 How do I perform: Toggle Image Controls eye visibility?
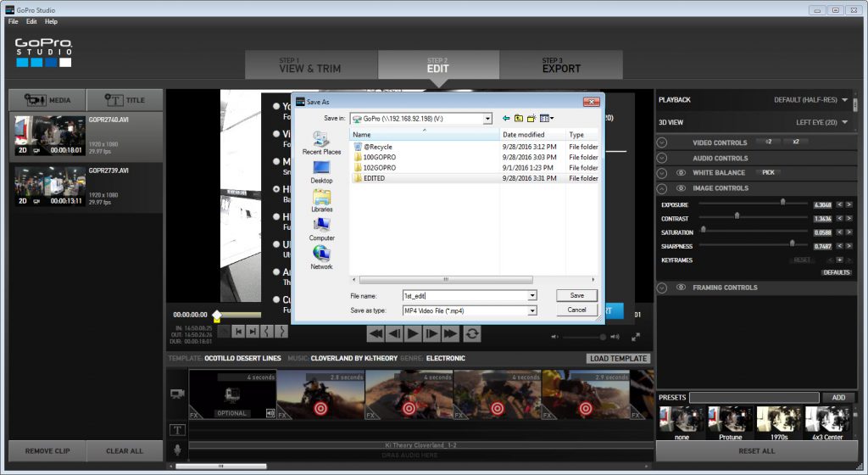[681, 188]
